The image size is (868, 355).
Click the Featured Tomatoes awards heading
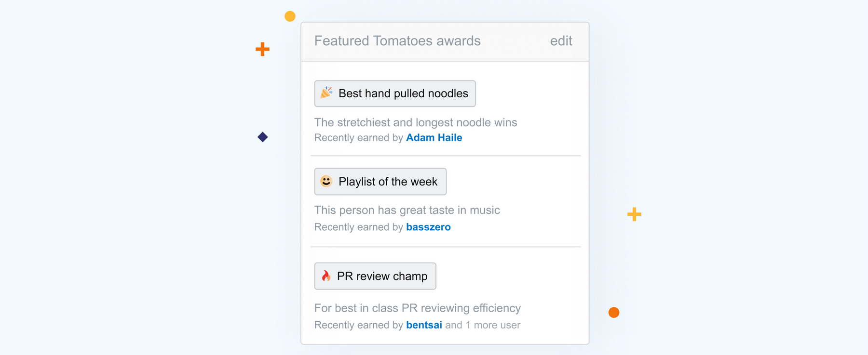pos(397,41)
